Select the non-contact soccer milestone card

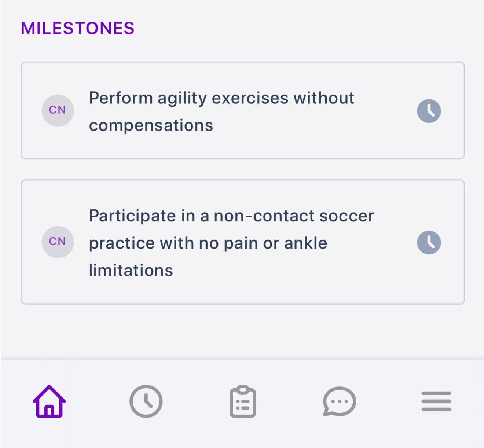pyautogui.click(x=243, y=242)
